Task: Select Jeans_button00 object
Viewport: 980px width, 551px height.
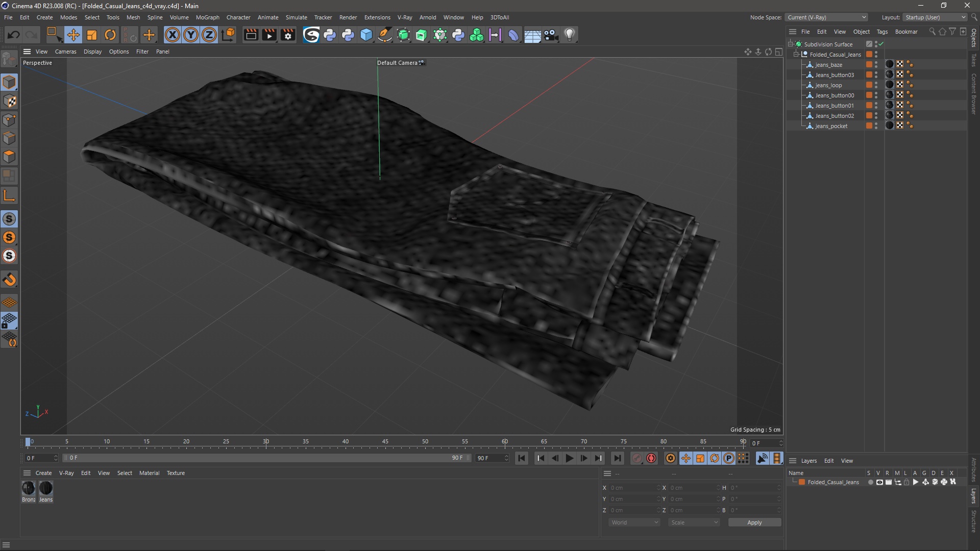Action: (835, 95)
